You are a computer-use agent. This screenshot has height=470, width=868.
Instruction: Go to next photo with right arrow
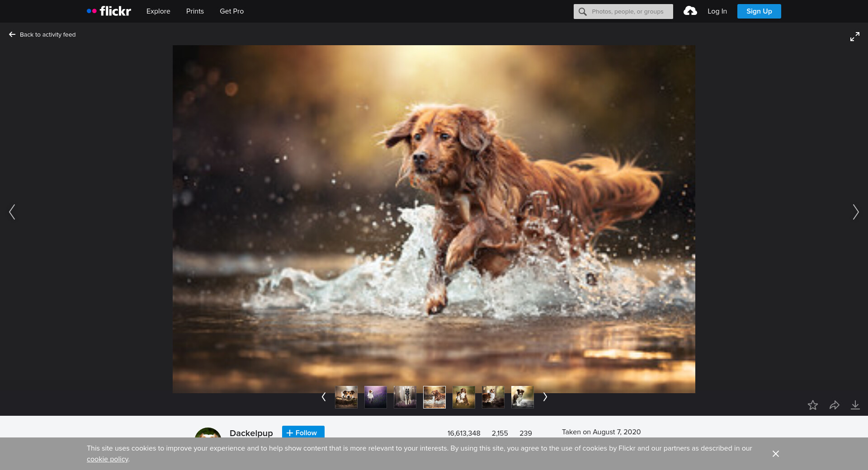pyautogui.click(x=855, y=212)
